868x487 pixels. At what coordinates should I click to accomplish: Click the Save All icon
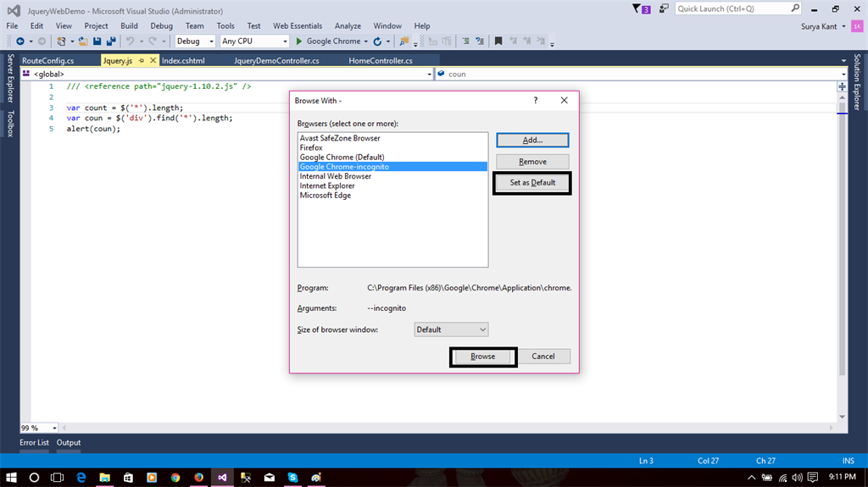pos(111,41)
